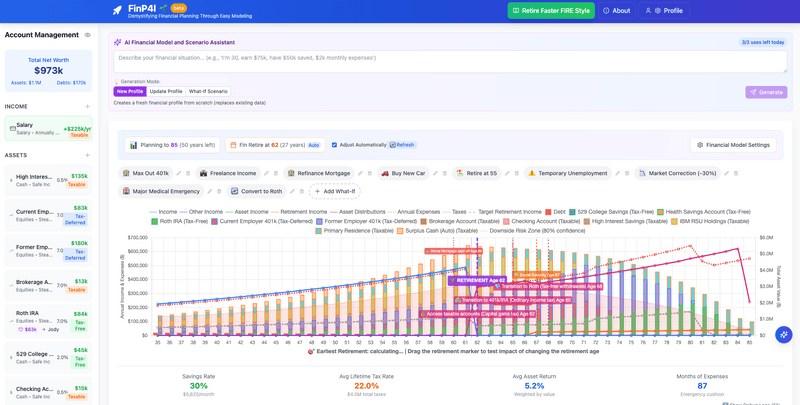Click the RETIREMENT Age 62 chart marker
Screen dimensions: 800x405
click(x=477, y=281)
